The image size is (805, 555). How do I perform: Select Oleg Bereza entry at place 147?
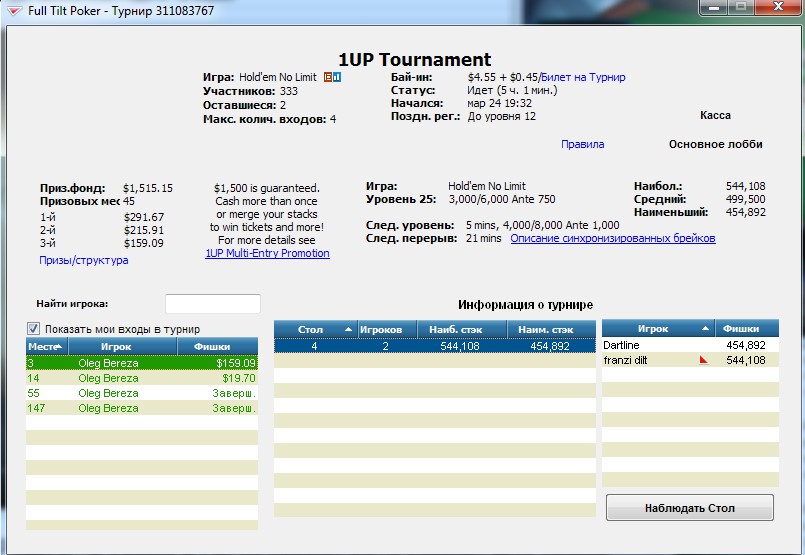(142, 408)
